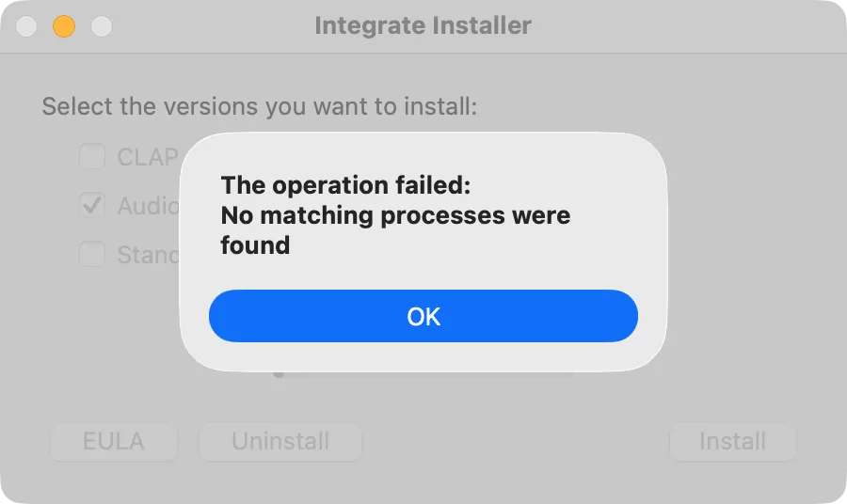Click the partially hidden Stand label
This screenshot has height=504, width=847.
tap(147, 255)
